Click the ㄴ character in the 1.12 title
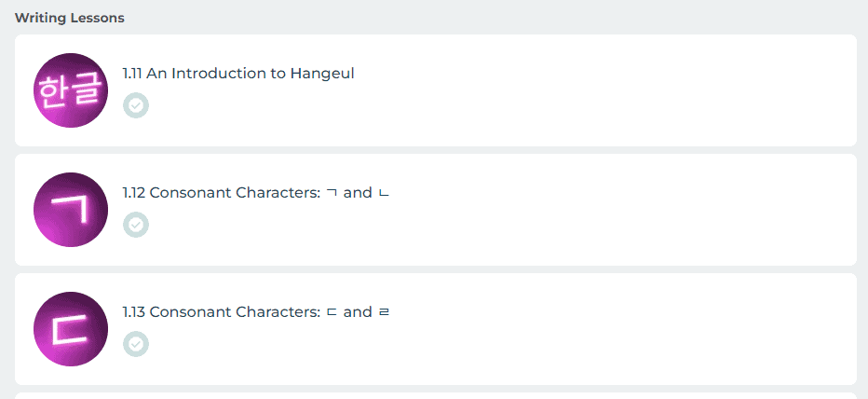Screen dimensions: 868x399 click(x=384, y=193)
